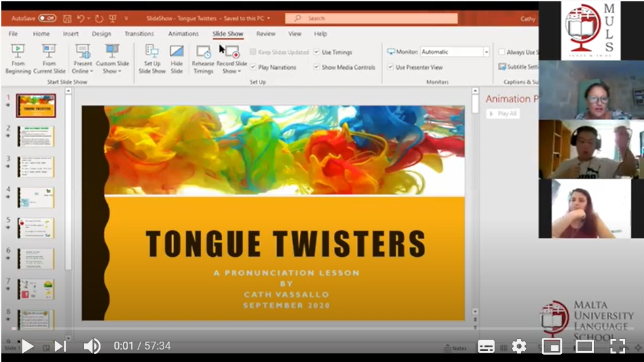644x362 pixels.
Task: Toggle video subtitles/closed captions
Action: (x=486, y=346)
